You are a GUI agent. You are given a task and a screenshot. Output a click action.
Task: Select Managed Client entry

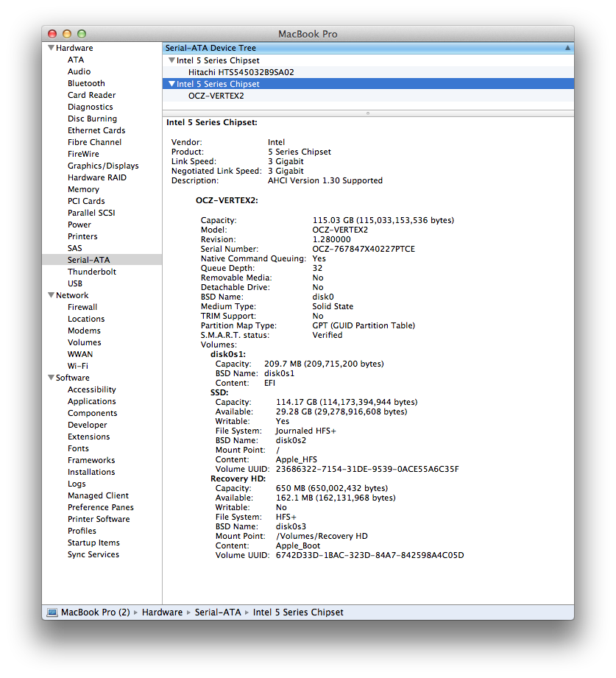point(98,495)
